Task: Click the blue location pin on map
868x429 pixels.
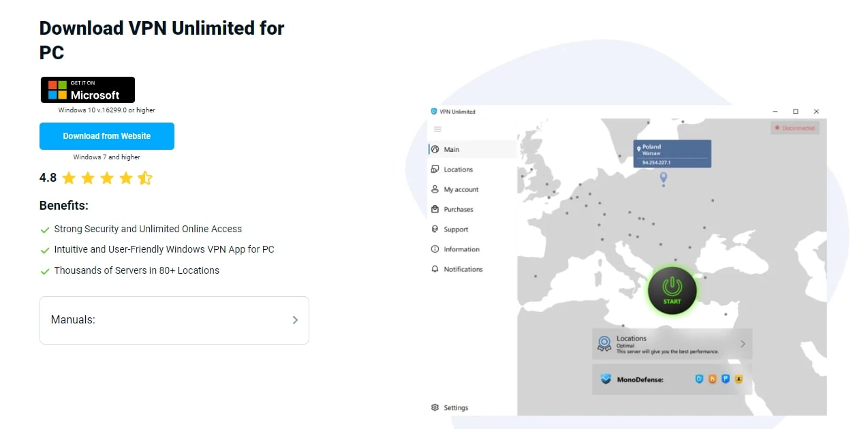Action: [x=663, y=178]
